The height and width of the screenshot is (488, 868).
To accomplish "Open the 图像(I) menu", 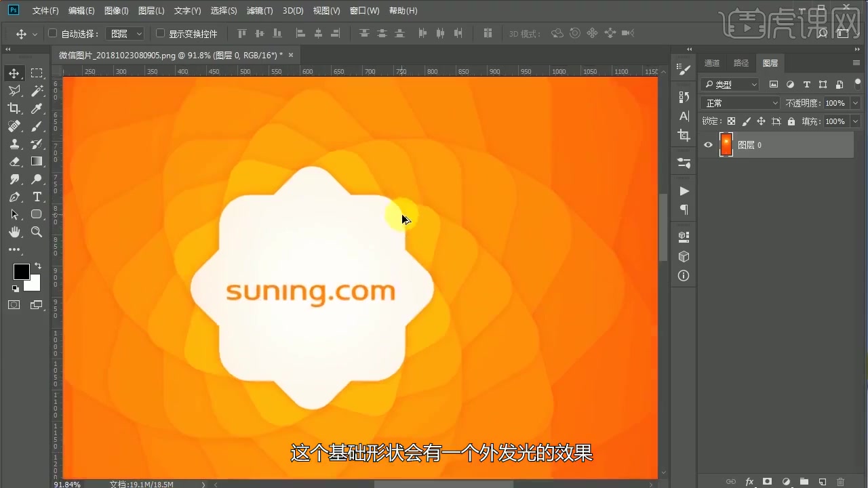I will click(117, 11).
